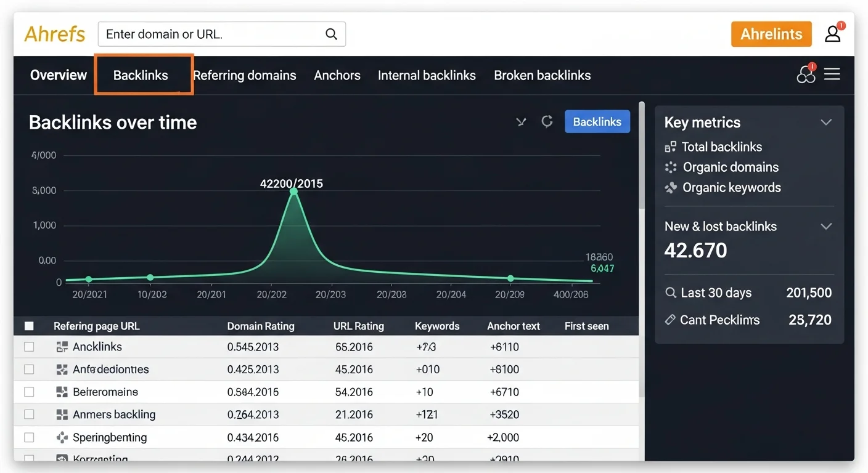Switch to the Overview tab
Screen dimensions: 868x473
coord(58,75)
